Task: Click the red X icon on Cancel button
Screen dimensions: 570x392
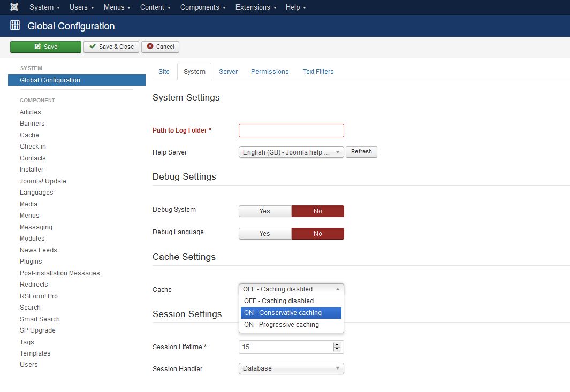Action: pyautogui.click(x=151, y=47)
